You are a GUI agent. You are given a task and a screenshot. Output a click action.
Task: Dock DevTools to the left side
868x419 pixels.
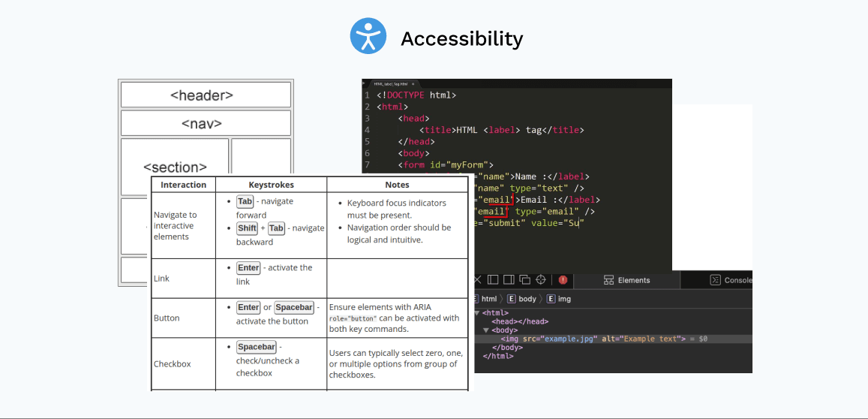click(x=493, y=280)
